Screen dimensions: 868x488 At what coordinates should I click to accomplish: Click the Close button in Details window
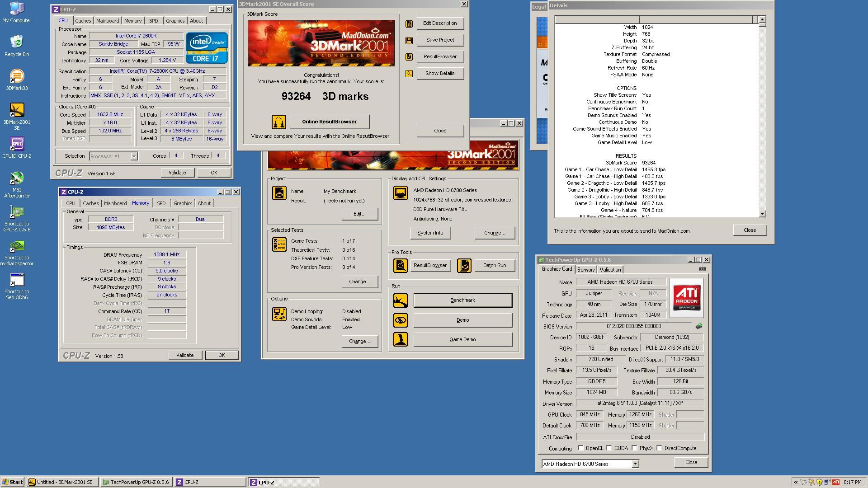coord(750,230)
